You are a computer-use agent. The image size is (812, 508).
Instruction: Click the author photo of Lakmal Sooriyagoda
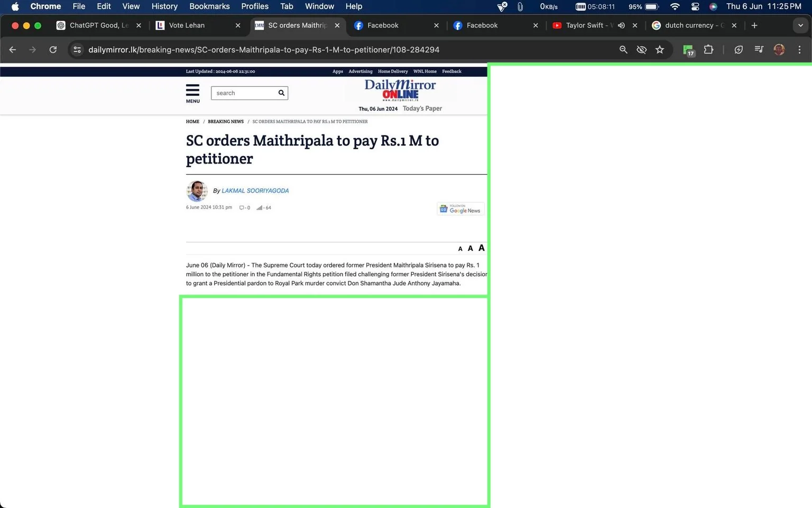(197, 191)
